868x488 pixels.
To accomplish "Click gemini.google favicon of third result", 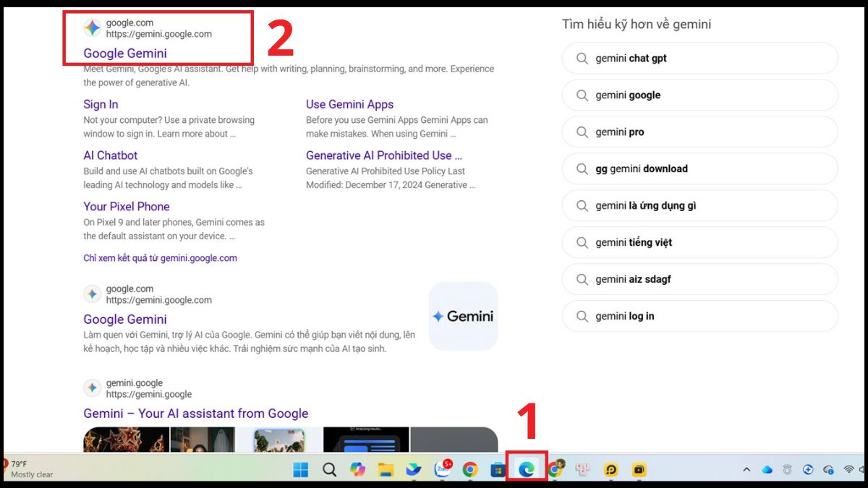I will [x=92, y=388].
